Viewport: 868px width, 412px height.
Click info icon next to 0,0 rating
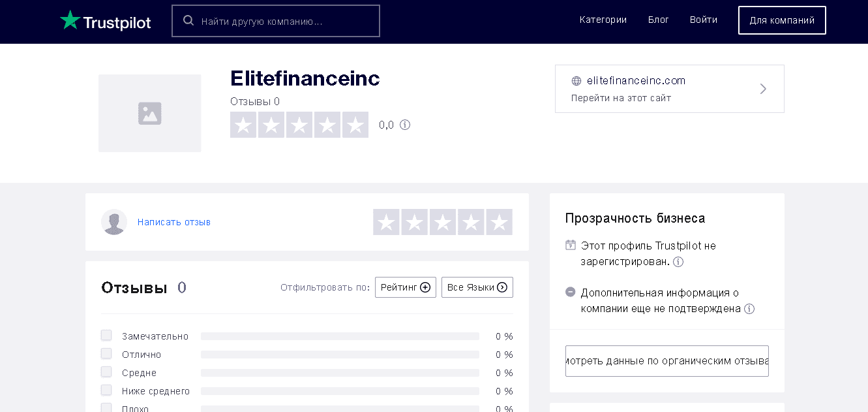[405, 125]
